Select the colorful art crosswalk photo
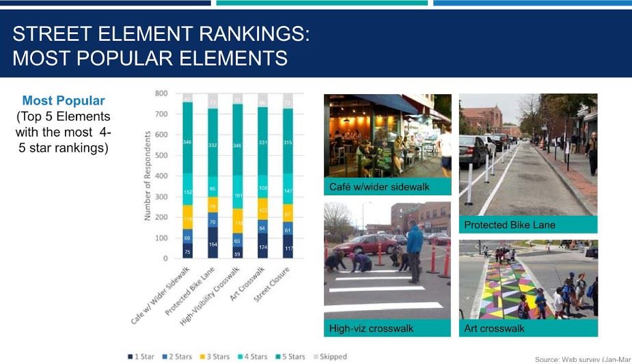Viewport: 632px width, 364px height. (x=528, y=280)
